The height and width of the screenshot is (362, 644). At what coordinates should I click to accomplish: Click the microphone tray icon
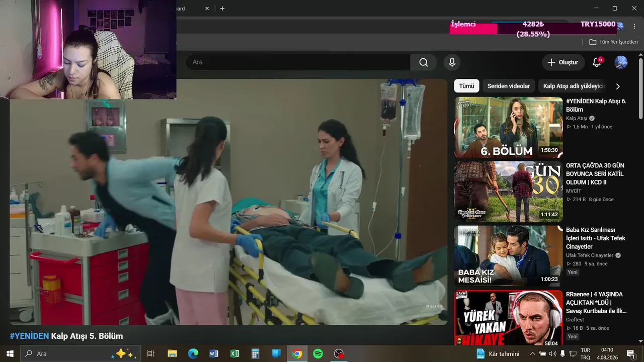pos(562,353)
